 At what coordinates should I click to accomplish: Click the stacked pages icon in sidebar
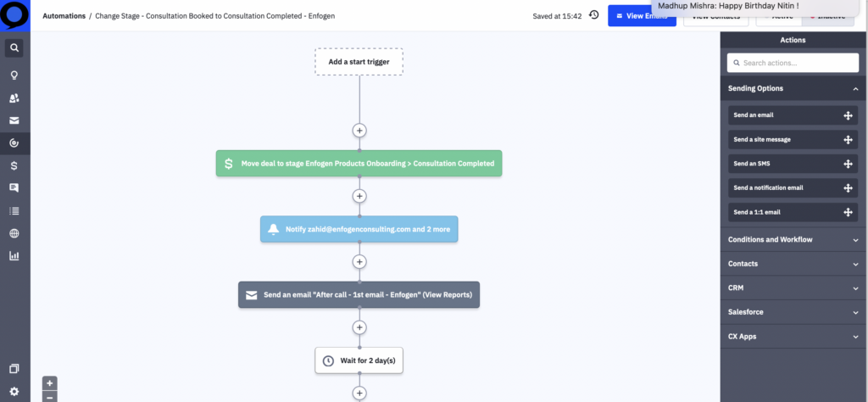coord(14,369)
